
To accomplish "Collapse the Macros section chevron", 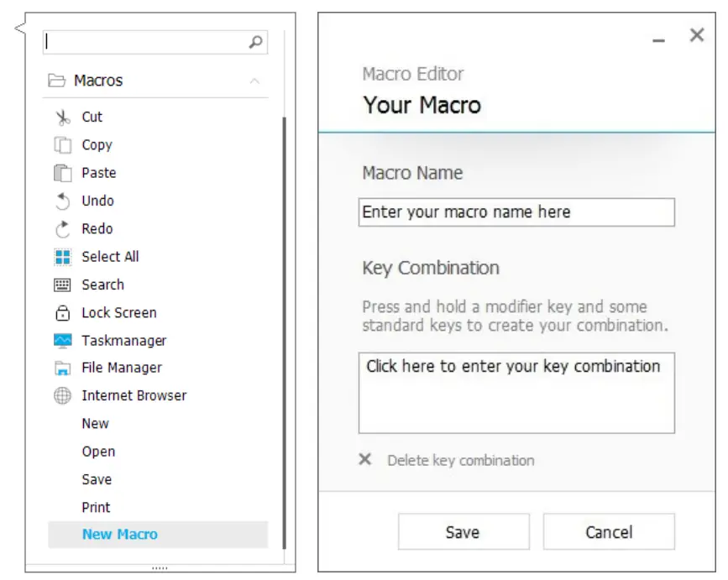I will tap(254, 81).
